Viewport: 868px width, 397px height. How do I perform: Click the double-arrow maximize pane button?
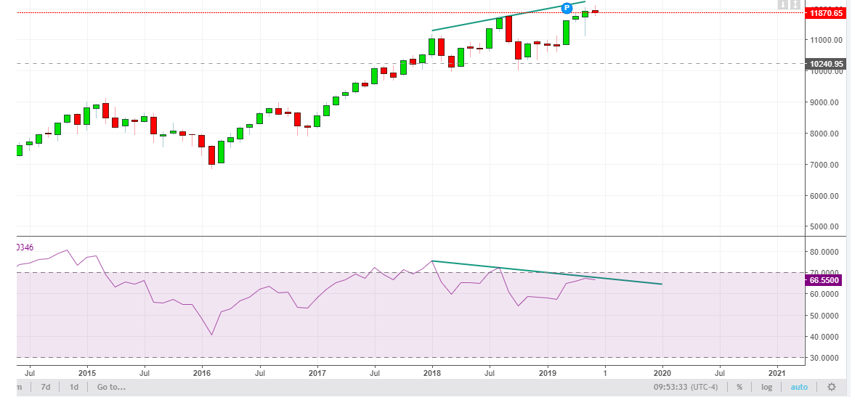[x=795, y=4]
